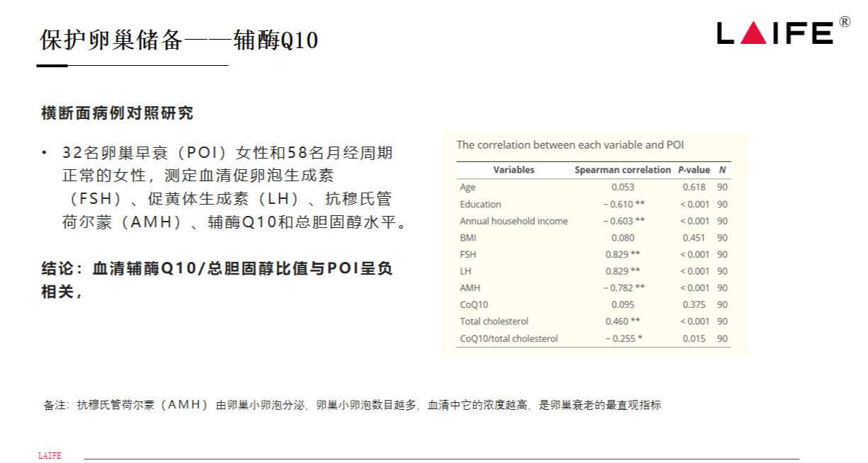Click the registered trademark ® symbol
The image size is (868, 463).
click(845, 22)
